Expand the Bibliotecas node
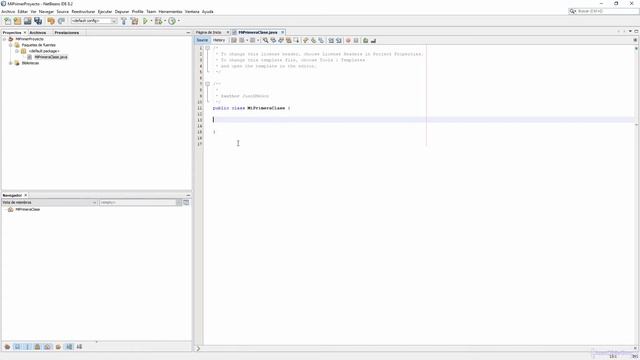 point(11,63)
